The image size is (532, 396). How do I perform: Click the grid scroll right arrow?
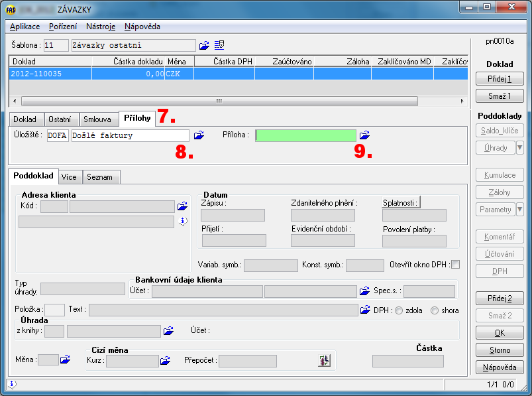462,101
